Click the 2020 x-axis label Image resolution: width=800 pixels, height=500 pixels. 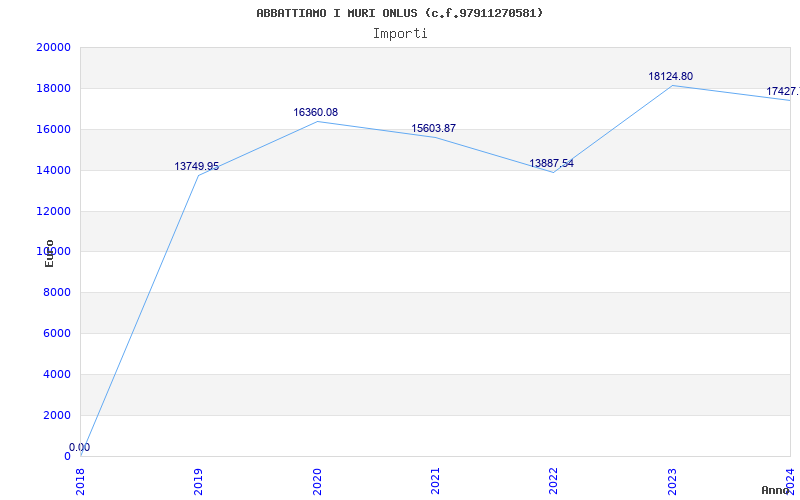(x=317, y=482)
